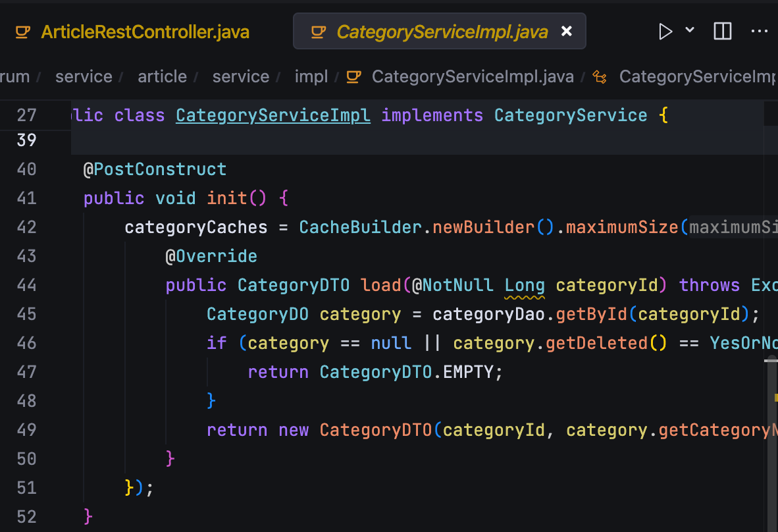Click the throws keyword on line 44
Viewport: 778px width, 532px height.
(710, 285)
